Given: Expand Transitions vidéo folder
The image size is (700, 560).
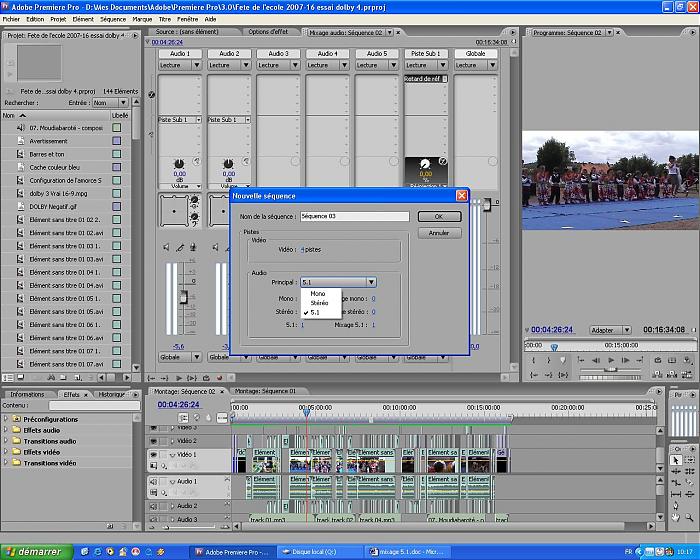Looking at the screenshot, I should coord(6,463).
